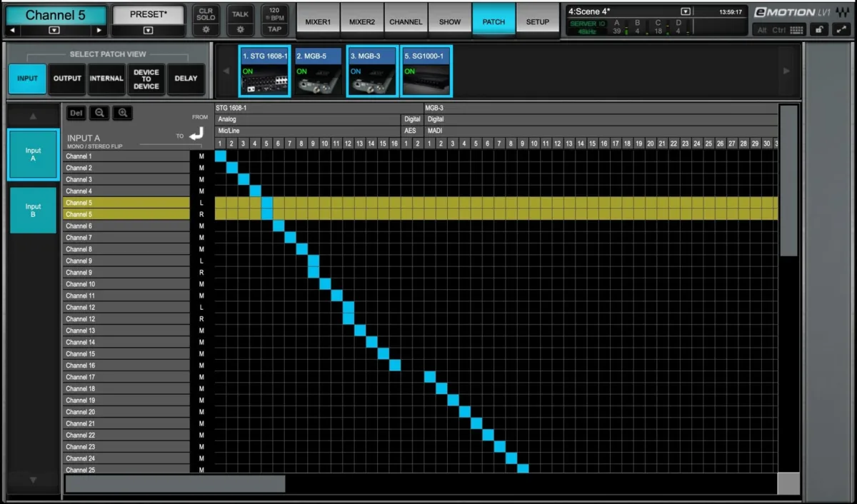
Task: Switch to MIXER1 tab
Action: [x=318, y=21]
